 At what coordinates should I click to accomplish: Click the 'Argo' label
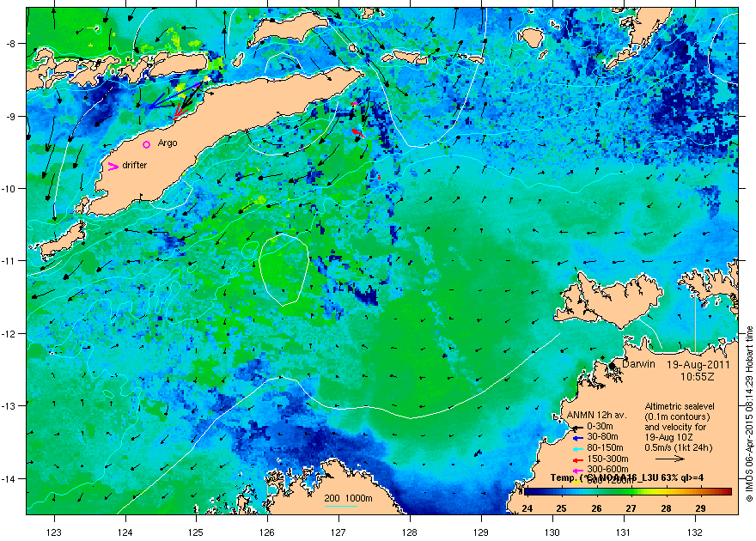pos(168,143)
